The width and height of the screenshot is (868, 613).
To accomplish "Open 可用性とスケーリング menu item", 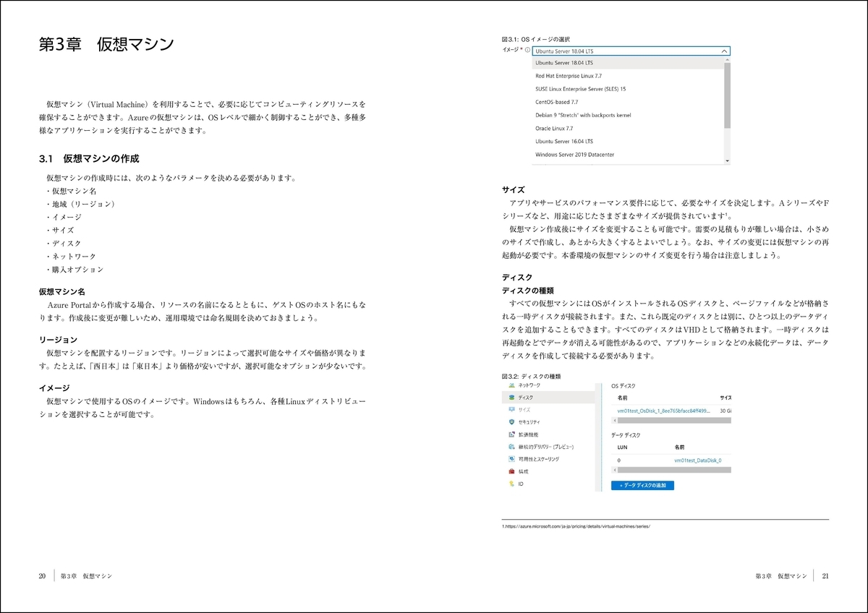I will click(538, 459).
